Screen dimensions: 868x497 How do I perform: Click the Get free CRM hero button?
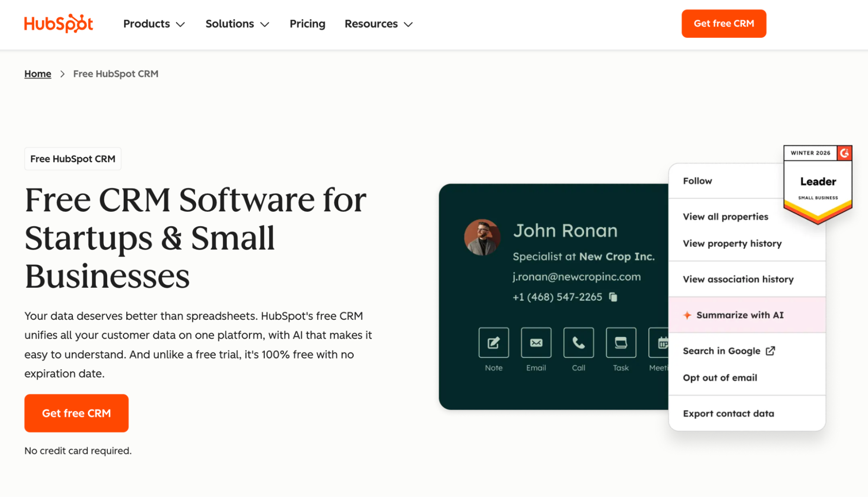click(x=76, y=413)
